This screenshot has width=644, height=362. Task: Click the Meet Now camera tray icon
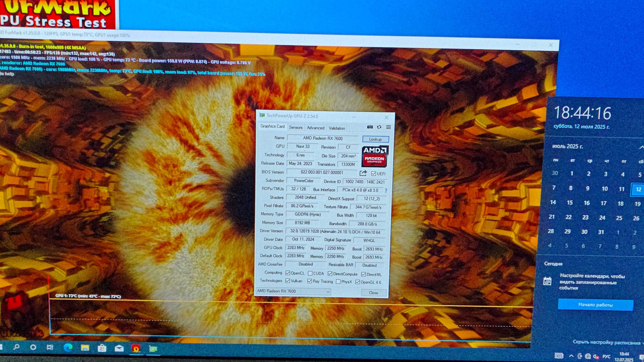click(580, 356)
